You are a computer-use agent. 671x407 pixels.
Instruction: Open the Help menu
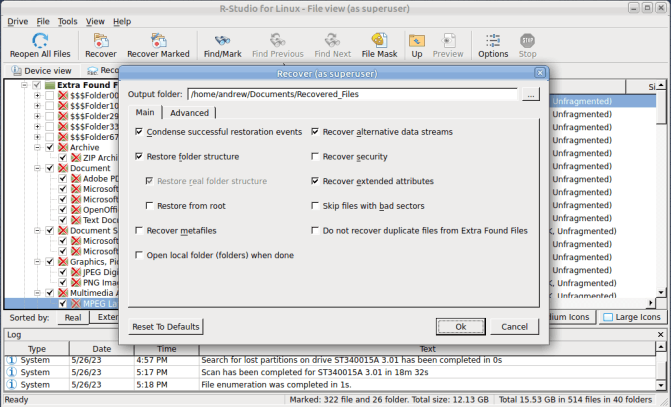pyautogui.click(x=122, y=21)
